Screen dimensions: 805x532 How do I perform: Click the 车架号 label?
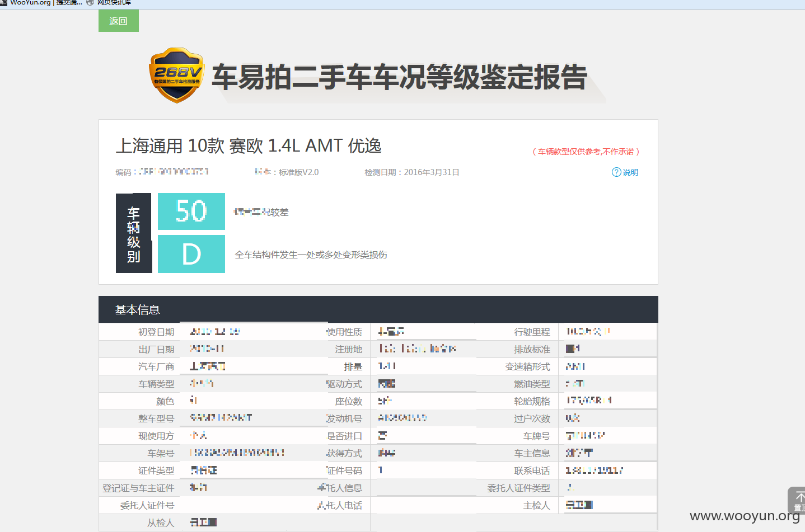point(161,454)
